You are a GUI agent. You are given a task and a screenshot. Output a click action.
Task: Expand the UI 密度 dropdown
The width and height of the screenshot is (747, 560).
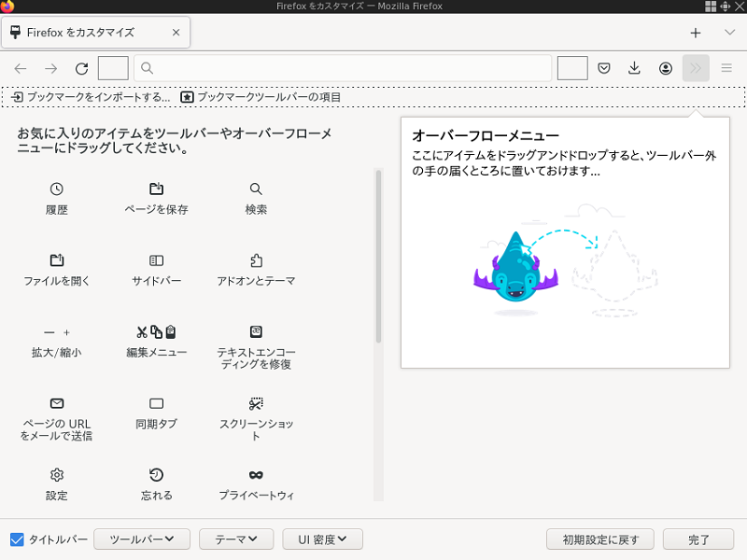tap(323, 539)
